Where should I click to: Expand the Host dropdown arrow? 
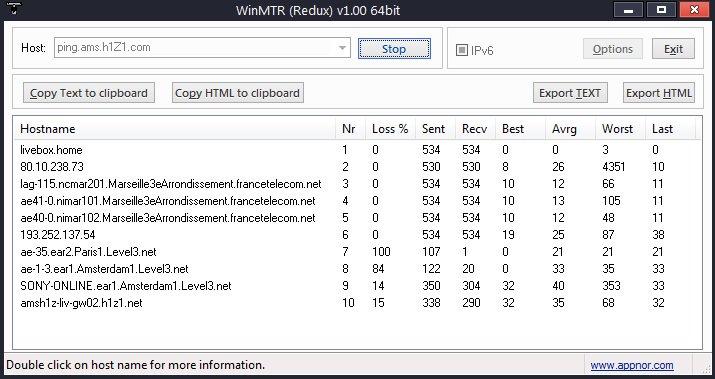pyautogui.click(x=342, y=48)
